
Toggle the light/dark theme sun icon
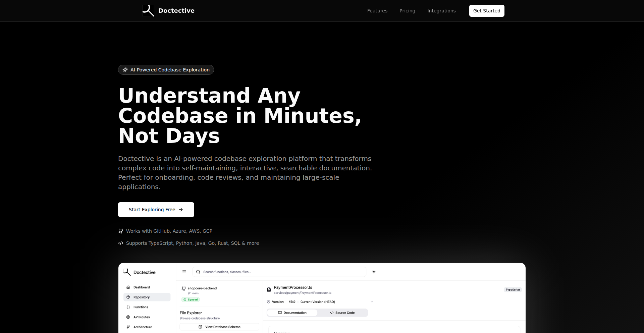(374, 272)
